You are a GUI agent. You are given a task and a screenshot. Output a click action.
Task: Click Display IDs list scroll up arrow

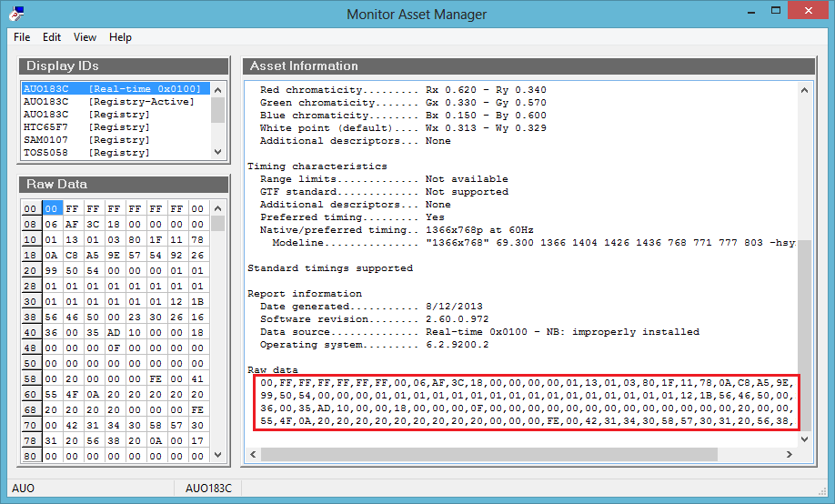coord(217,89)
